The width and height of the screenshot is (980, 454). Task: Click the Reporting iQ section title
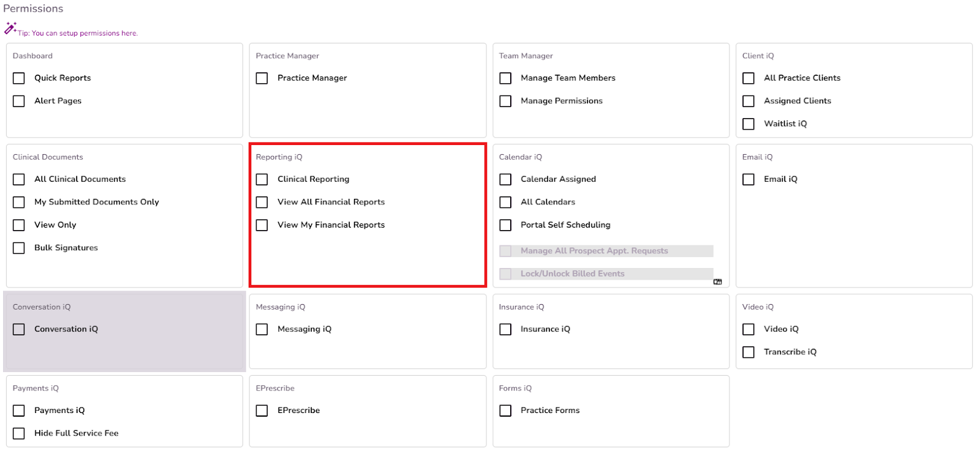(279, 157)
